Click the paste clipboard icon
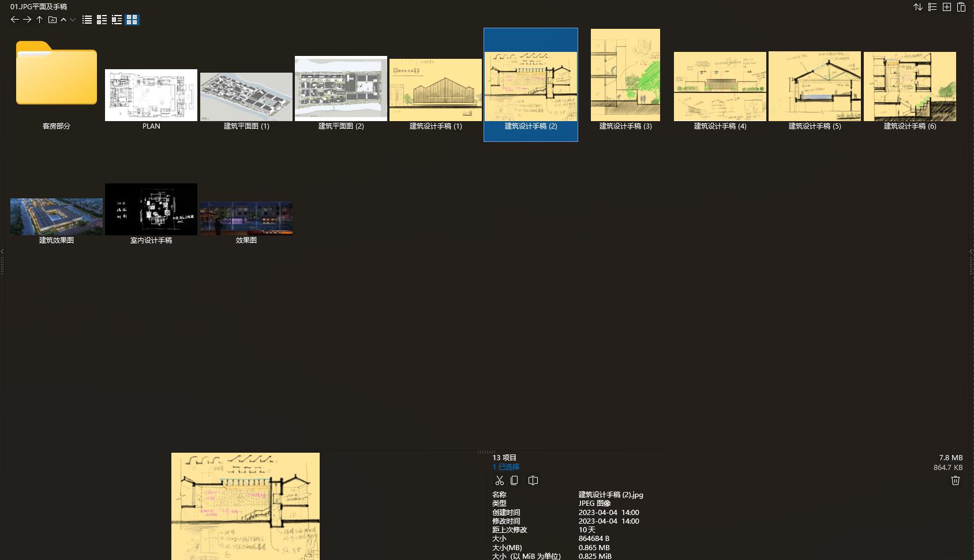This screenshot has height=560, width=974. coord(961,7)
